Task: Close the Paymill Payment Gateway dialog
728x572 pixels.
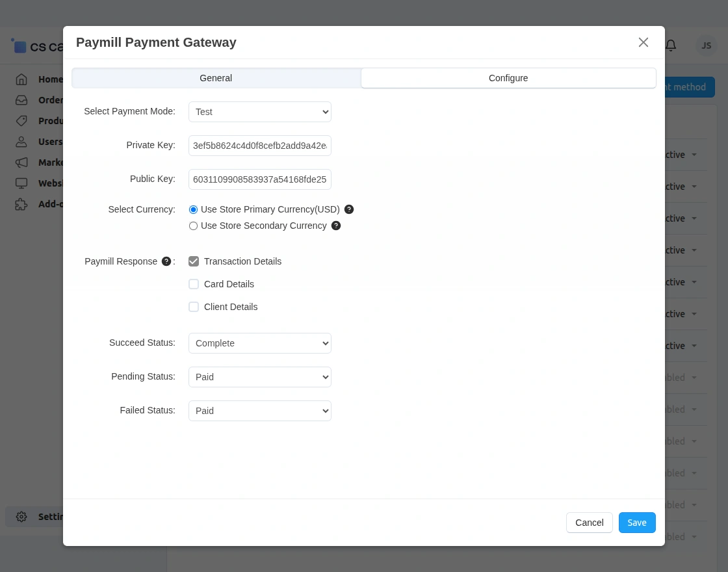Action: 643,42
